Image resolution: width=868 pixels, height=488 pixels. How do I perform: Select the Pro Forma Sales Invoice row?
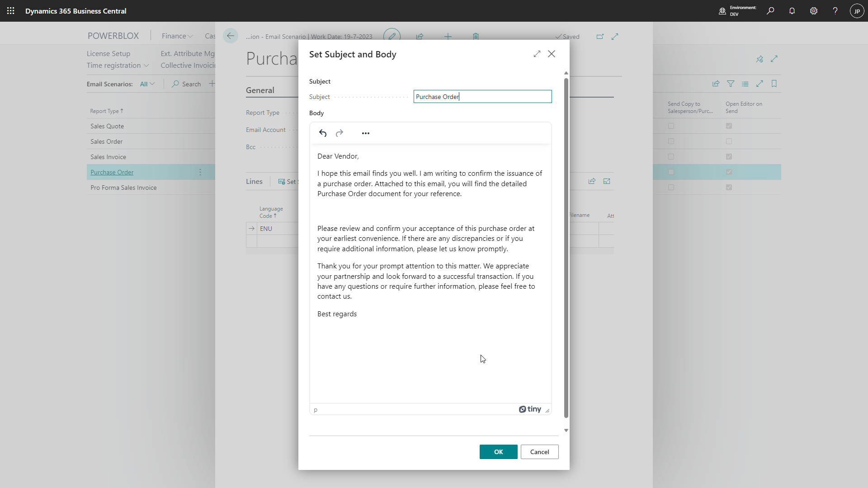123,188
